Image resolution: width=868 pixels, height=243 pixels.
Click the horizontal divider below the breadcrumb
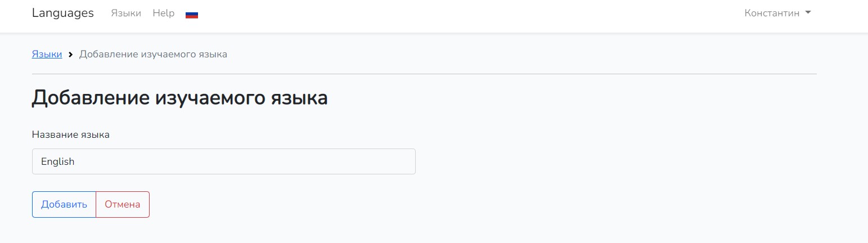click(x=424, y=74)
